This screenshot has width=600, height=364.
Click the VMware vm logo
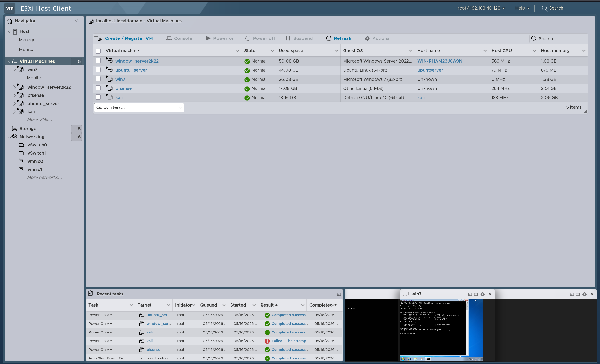click(10, 8)
